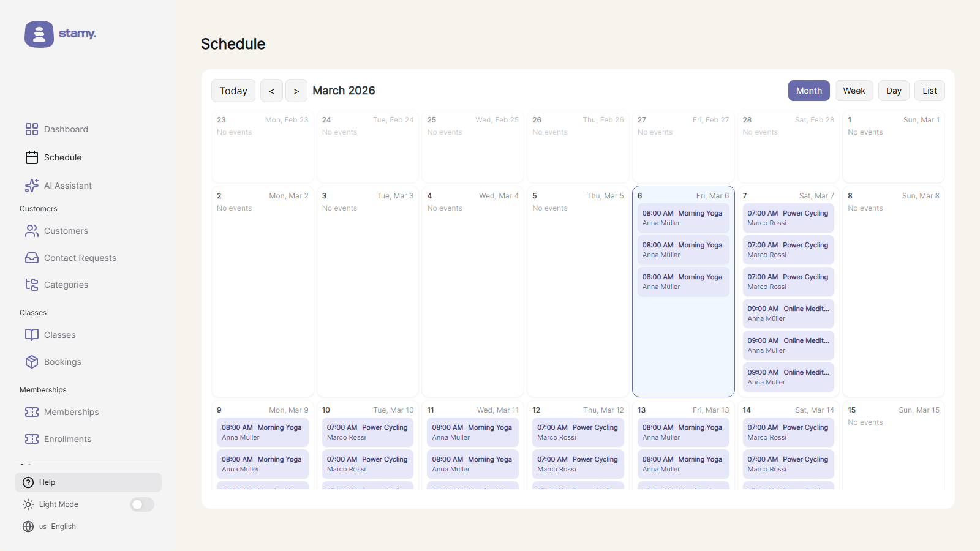Image resolution: width=980 pixels, height=551 pixels.
Task: Open the AI Assistant sparkle icon
Action: 32,186
